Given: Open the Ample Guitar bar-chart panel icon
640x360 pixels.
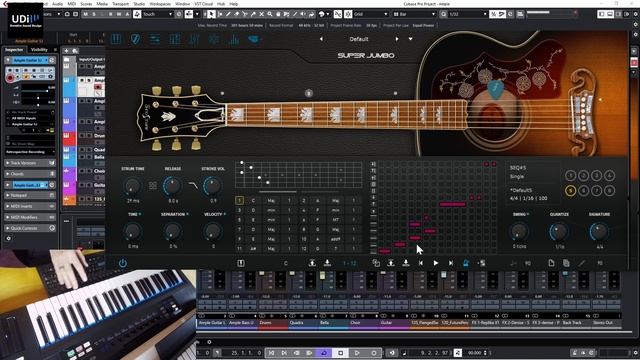Looking at the screenshot, I should click(234, 39).
